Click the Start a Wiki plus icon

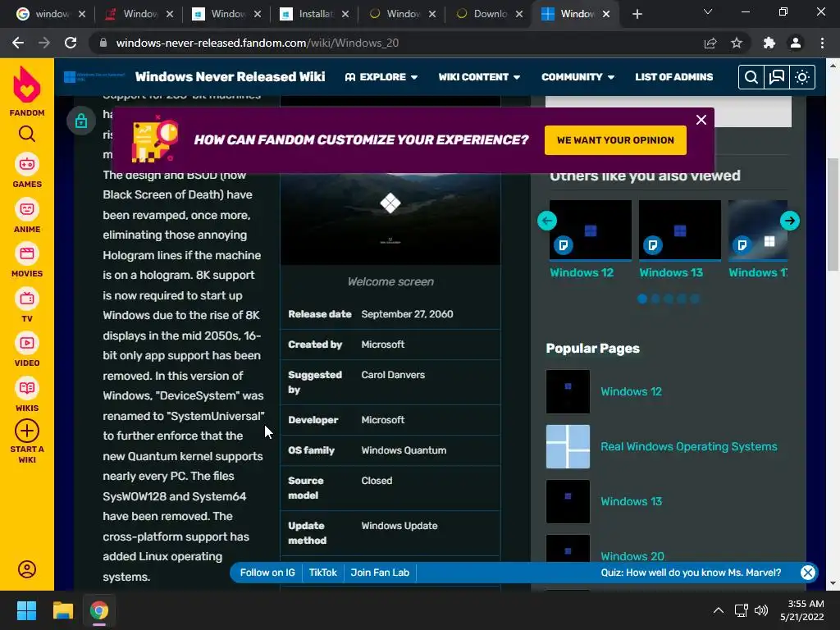tap(27, 431)
